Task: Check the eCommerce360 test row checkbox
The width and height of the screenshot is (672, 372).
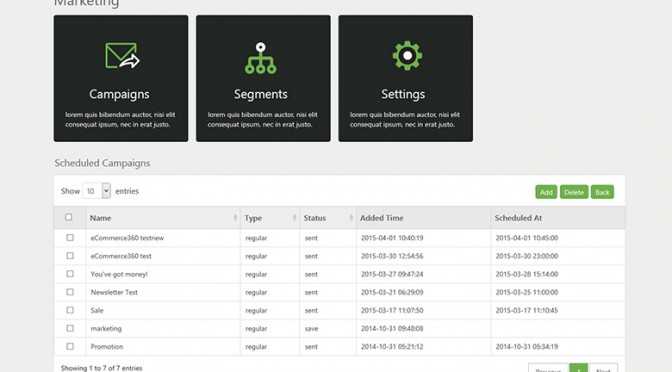Action: coord(70,255)
